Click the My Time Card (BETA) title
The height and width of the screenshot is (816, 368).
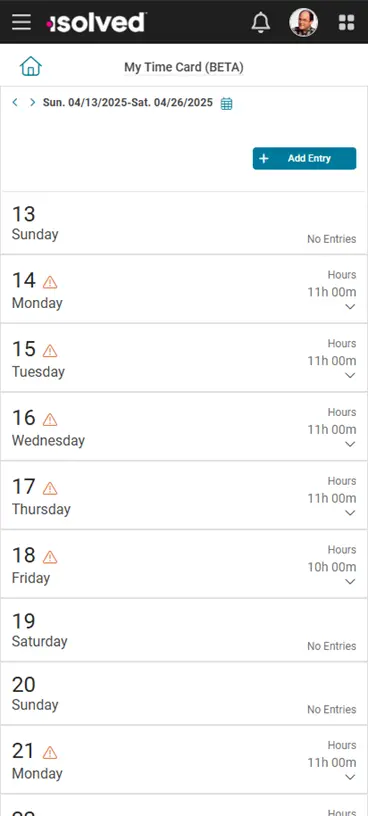(184, 67)
